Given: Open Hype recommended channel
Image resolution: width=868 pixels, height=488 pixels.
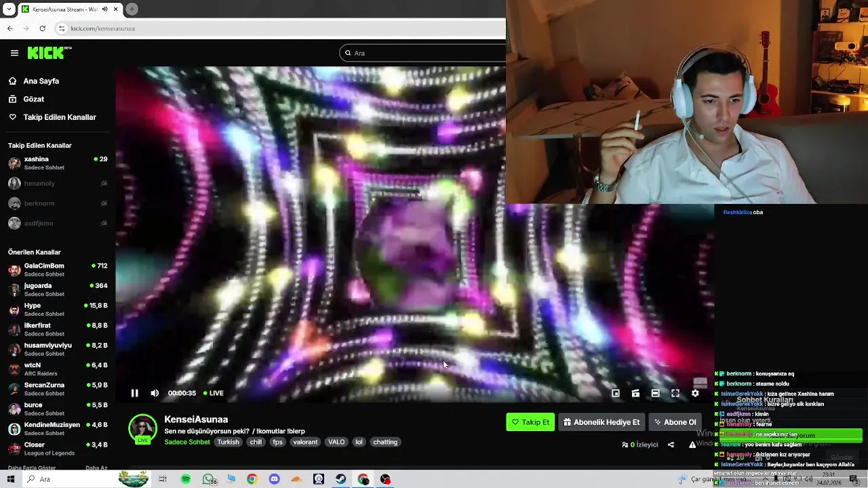Looking at the screenshot, I should coord(58,309).
